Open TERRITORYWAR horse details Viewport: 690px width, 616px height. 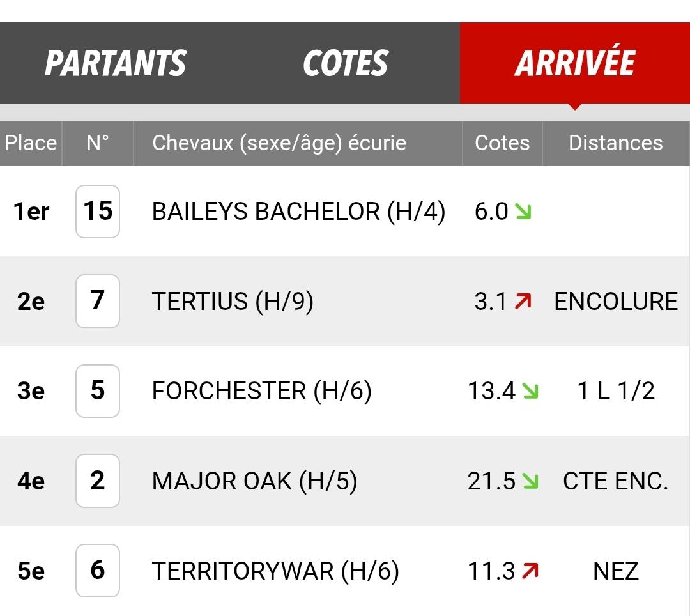pyautogui.click(x=275, y=571)
